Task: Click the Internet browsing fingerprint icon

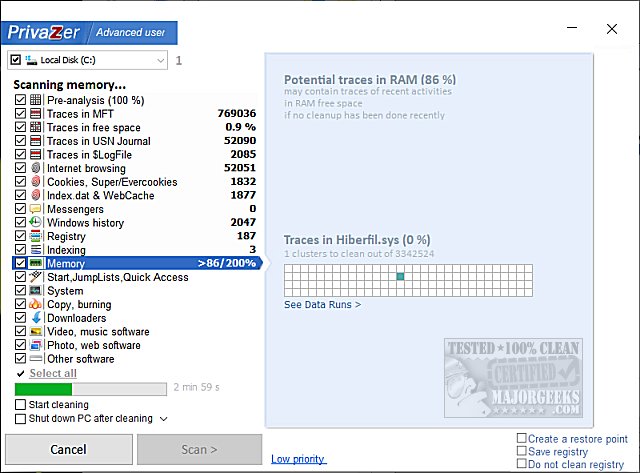Action: pos(36,168)
